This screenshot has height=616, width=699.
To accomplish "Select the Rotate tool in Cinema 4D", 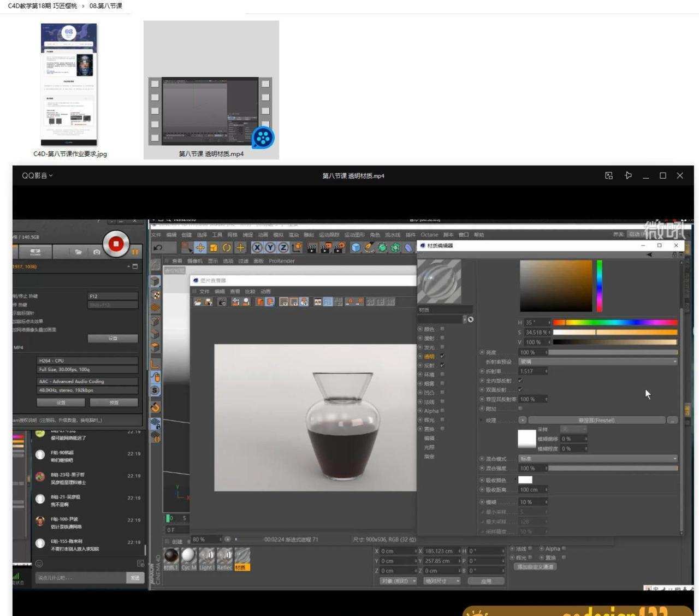I will [x=227, y=247].
